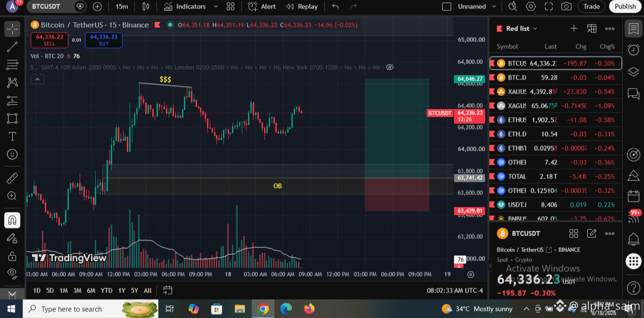This screenshot has width=644, height=318.
Task: Open the emoji icons tool
Action: pyautogui.click(x=12, y=154)
